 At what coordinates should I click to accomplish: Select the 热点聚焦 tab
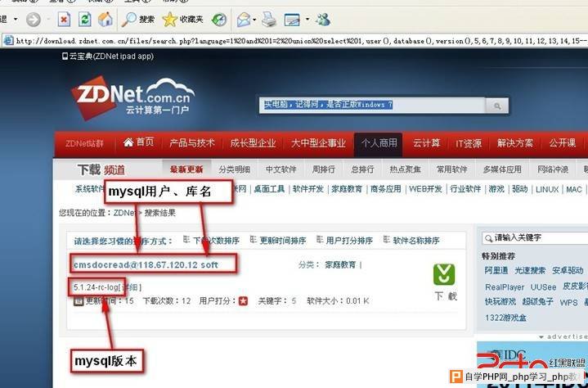click(405, 169)
